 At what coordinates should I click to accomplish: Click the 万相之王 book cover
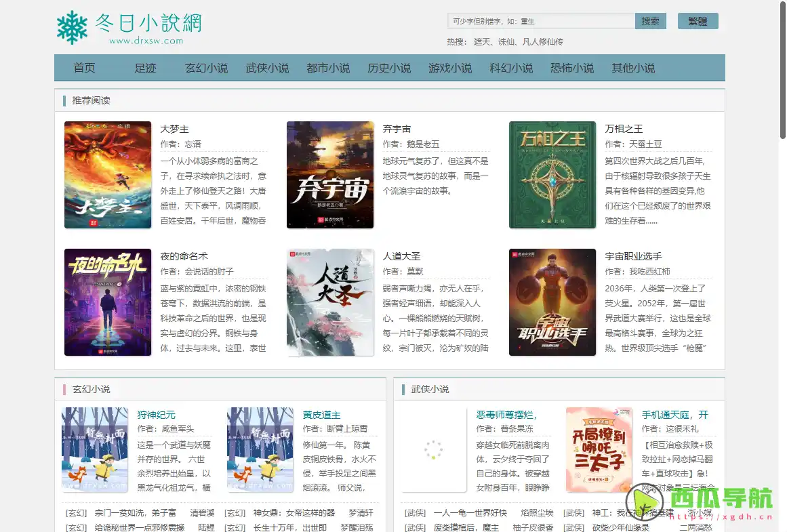[x=552, y=174]
